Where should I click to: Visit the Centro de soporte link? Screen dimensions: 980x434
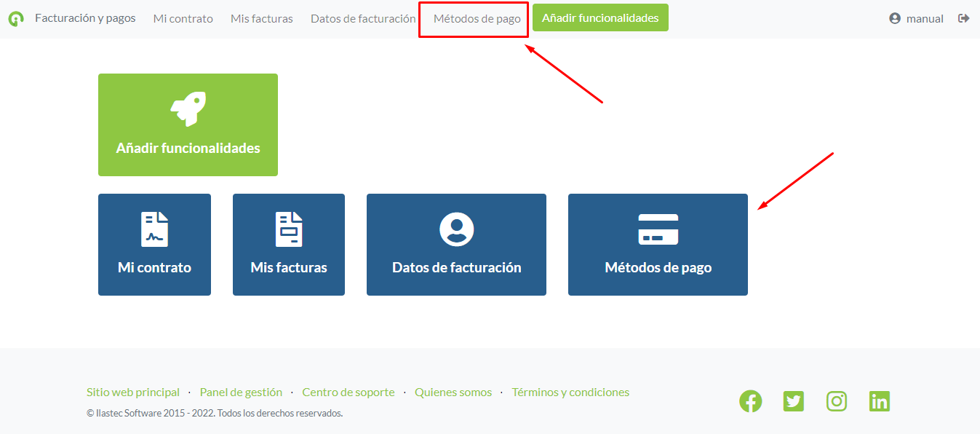tap(348, 392)
